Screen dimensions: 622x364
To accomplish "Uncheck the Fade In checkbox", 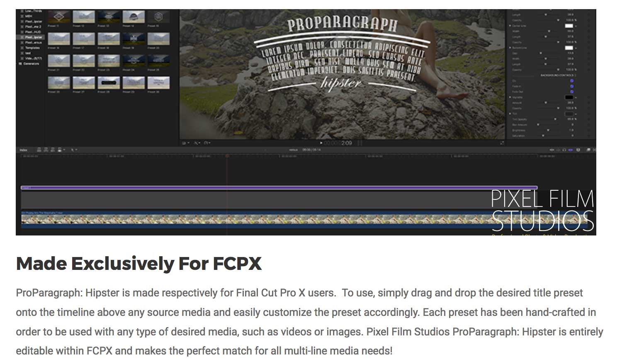I will pyautogui.click(x=572, y=86).
